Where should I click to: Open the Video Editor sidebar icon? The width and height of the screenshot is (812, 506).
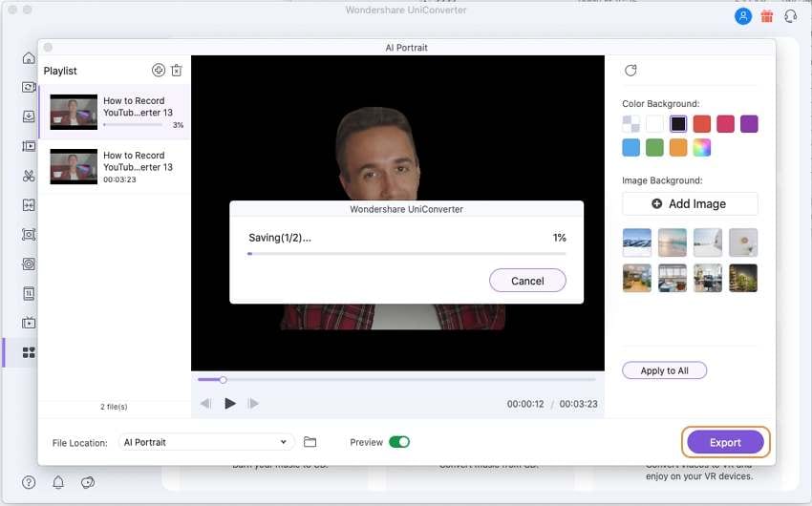29,146
